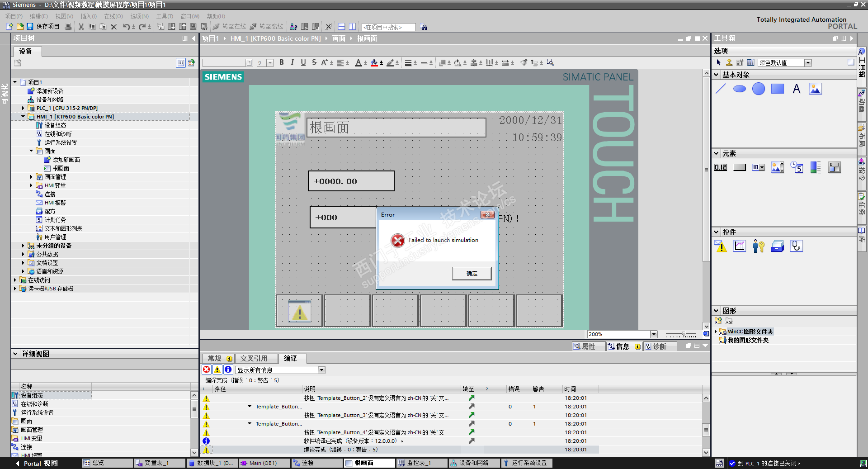This screenshot has width=868, height=469.
Task: Toggle the warning messages filter in 编译
Action: coord(217,370)
